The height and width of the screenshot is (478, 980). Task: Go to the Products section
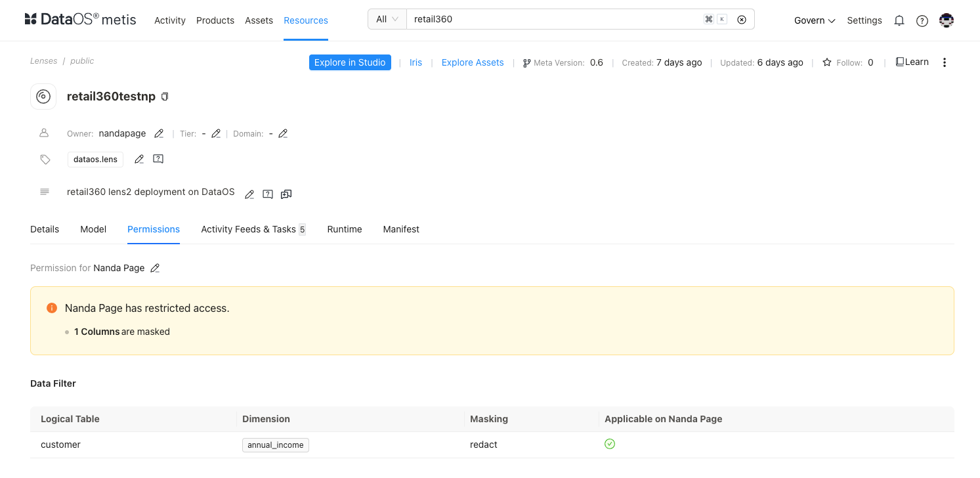tap(215, 20)
